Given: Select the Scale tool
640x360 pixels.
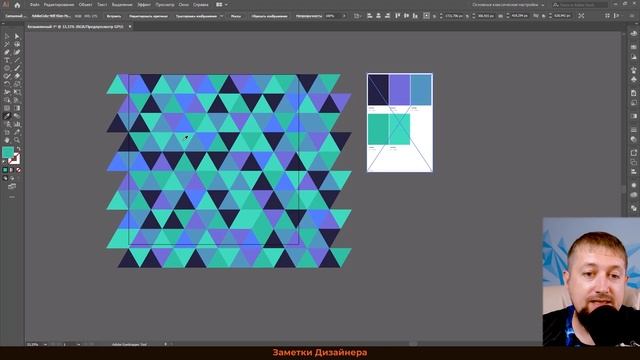Looking at the screenshot, I should (17, 84).
